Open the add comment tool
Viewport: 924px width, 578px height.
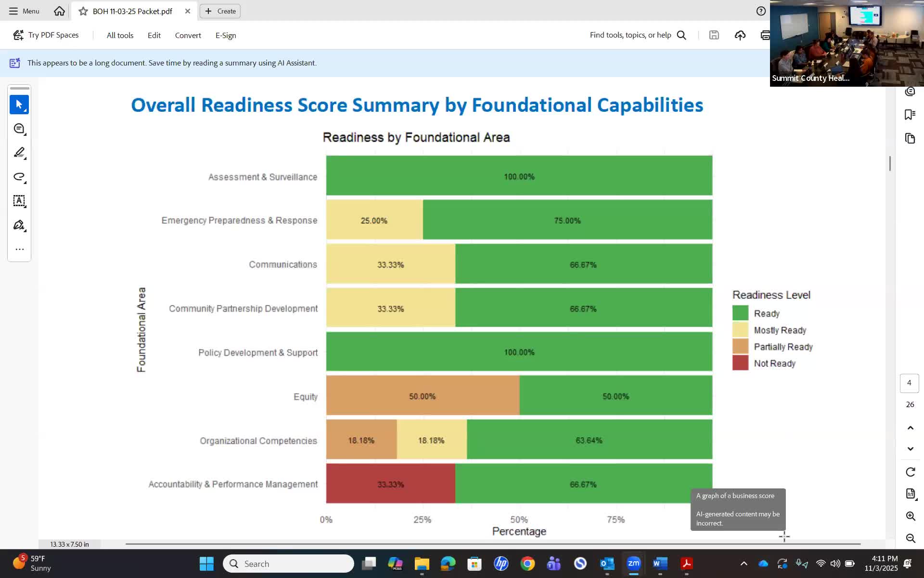pyautogui.click(x=19, y=129)
